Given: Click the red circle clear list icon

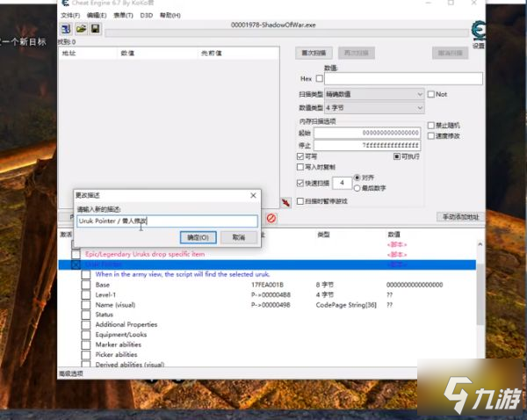Looking at the screenshot, I should pos(271,218).
